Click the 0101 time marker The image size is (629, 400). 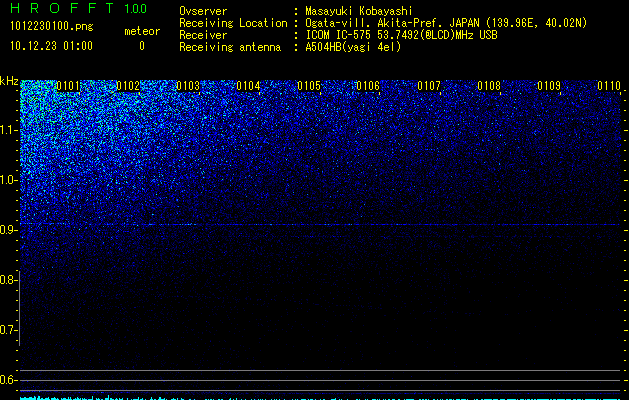point(68,86)
